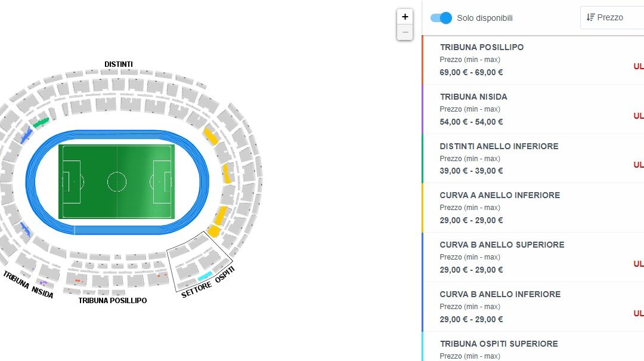Select the lower-left blue Curva B seats

[26, 229]
